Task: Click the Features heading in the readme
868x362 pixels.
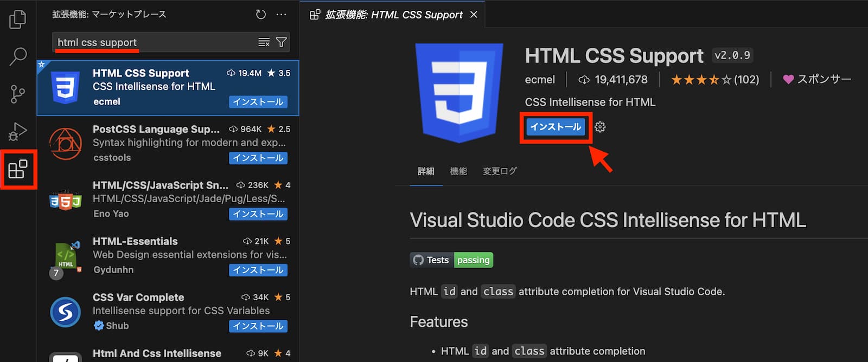Action: point(439,322)
